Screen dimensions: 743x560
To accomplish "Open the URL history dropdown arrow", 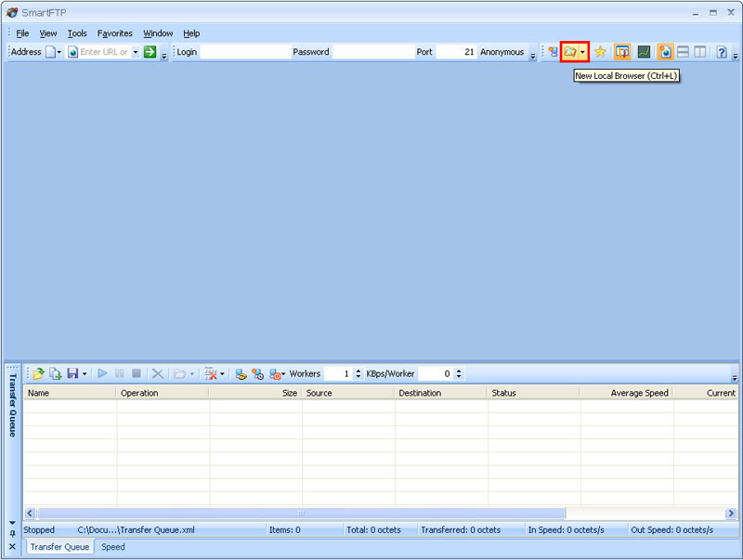I will 136,52.
